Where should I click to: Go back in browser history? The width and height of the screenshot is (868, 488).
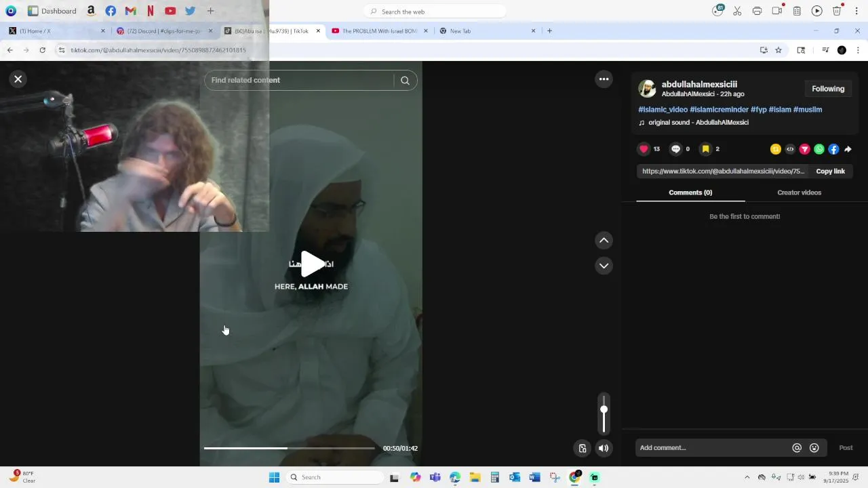pyautogui.click(x=9, y=50)
